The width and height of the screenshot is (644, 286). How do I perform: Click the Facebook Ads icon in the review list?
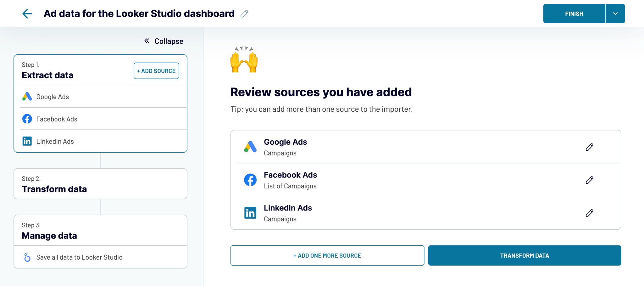coord(250,180)
